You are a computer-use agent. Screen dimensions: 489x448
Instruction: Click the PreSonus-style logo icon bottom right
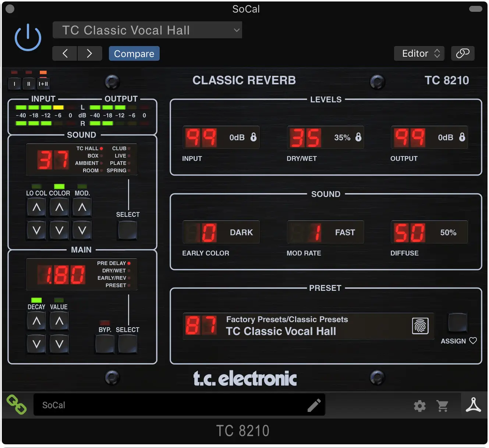pyautogui.click(x=474, y=405)
